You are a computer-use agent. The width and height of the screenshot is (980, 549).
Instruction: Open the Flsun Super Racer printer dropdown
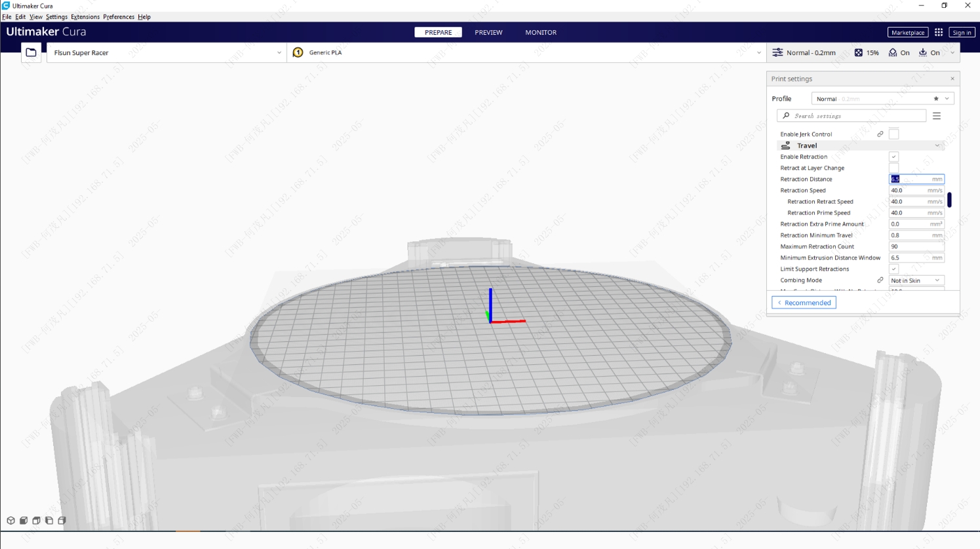pos(167,52)
